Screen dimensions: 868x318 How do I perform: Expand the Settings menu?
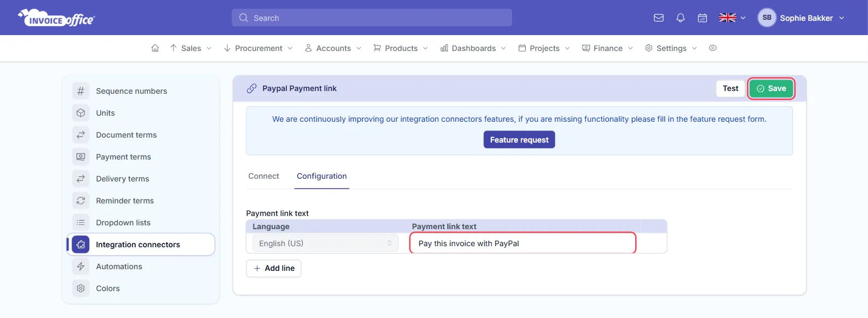[x=671, y=48]
